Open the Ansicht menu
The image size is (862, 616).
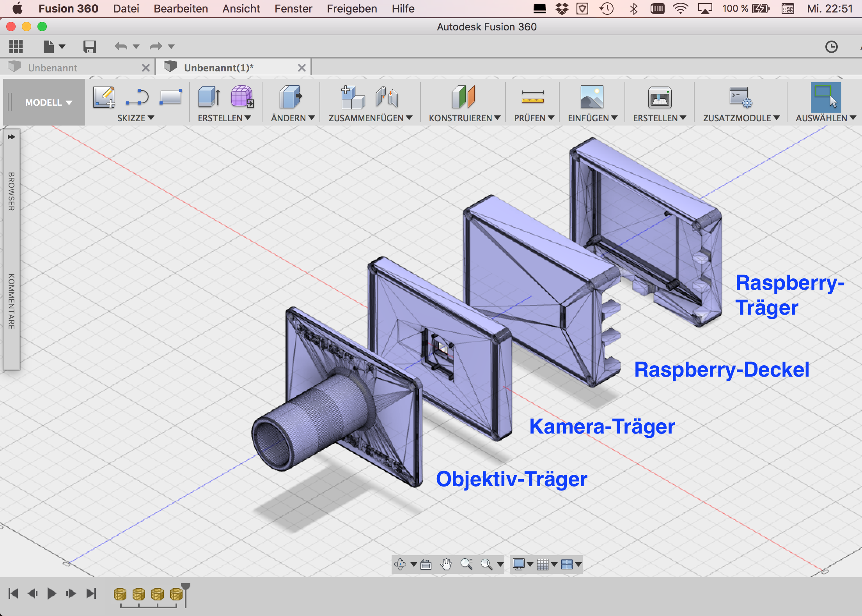[x=241, y=9]
